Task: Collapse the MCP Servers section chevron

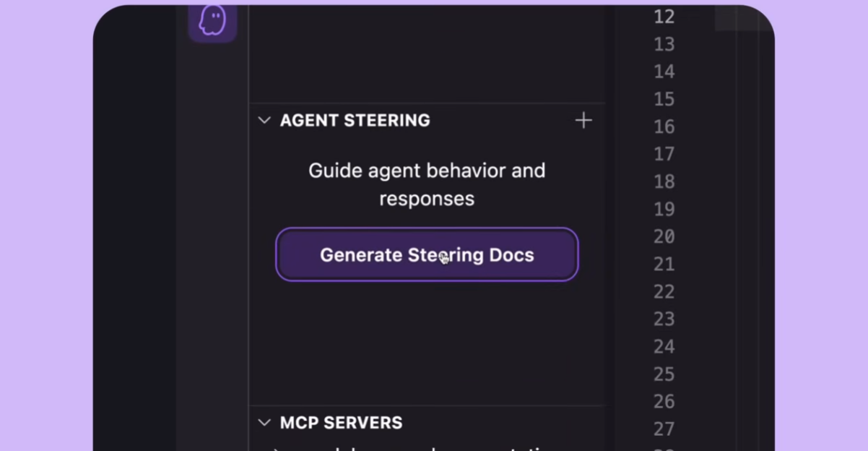Action: click(x=264, y=423)
